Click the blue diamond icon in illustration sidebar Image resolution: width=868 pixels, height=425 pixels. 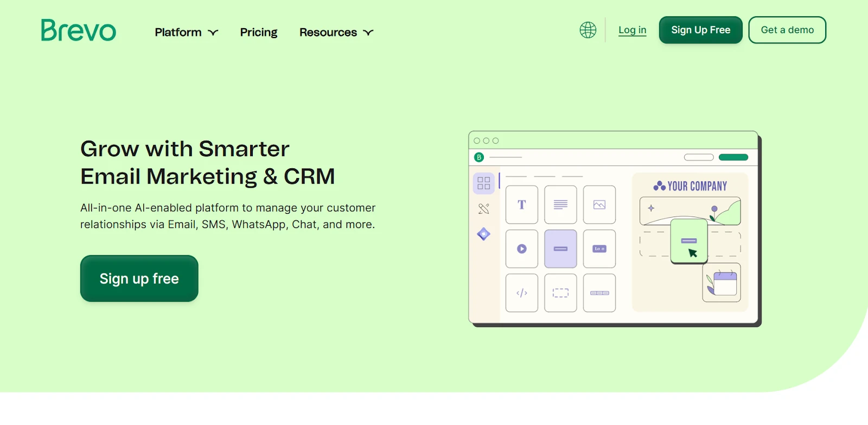483,234
